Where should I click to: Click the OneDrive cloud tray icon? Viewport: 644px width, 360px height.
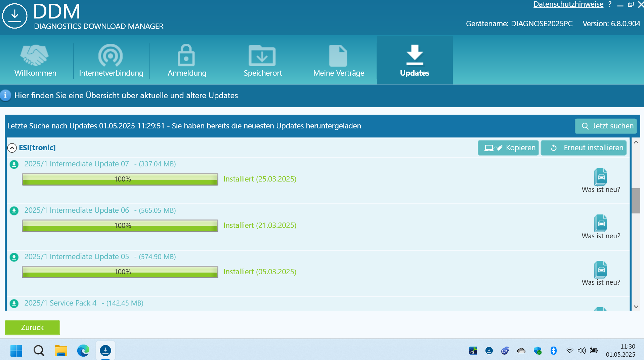click(x=521, y=351)
